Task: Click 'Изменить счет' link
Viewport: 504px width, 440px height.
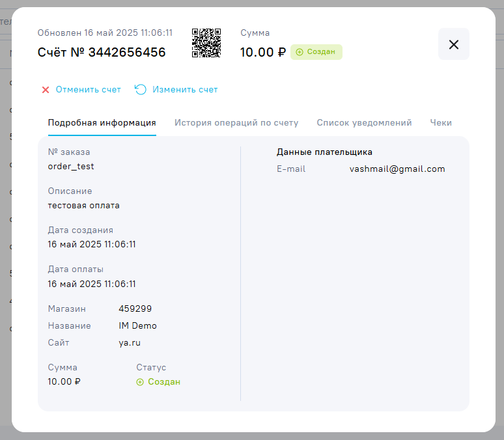Action: (185, 90)
